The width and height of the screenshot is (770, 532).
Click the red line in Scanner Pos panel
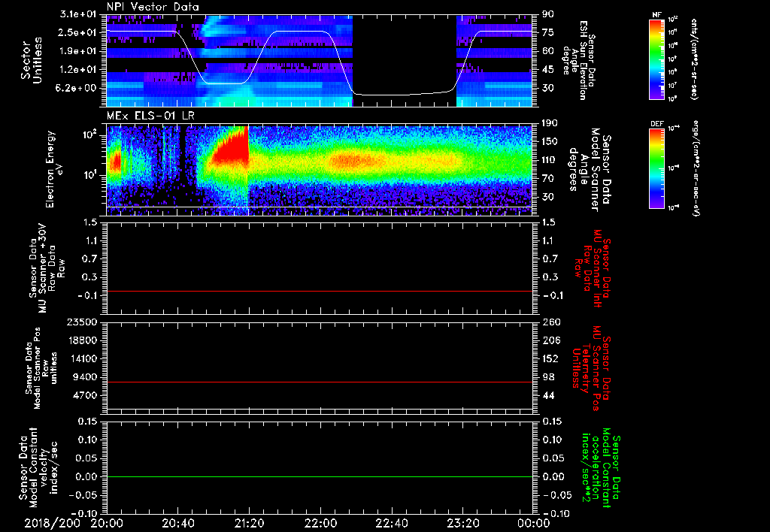319,382
